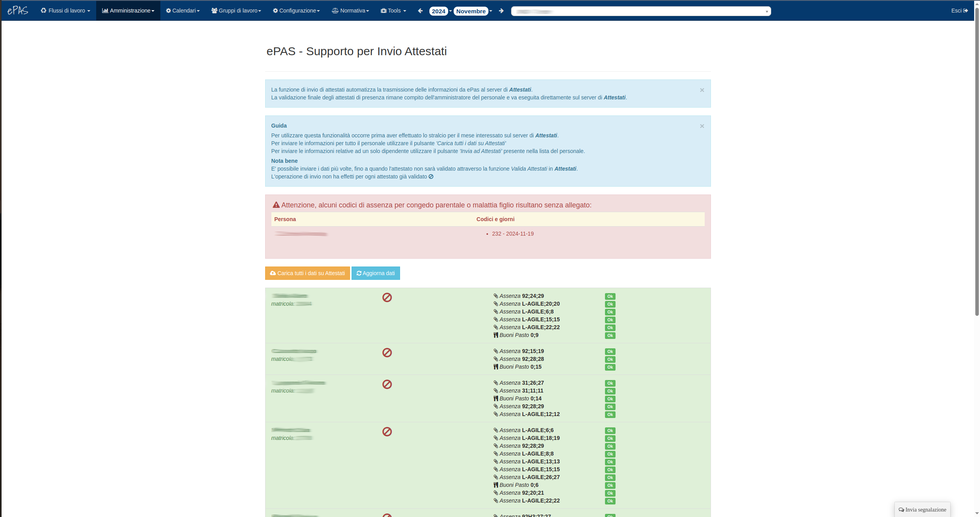Dismiss the Guida info box

pos(702,126)
